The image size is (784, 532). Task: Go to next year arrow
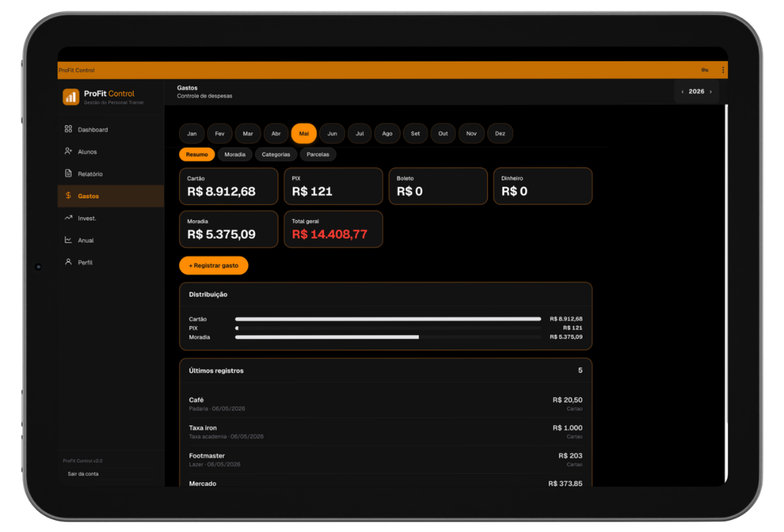pos(710,92)
